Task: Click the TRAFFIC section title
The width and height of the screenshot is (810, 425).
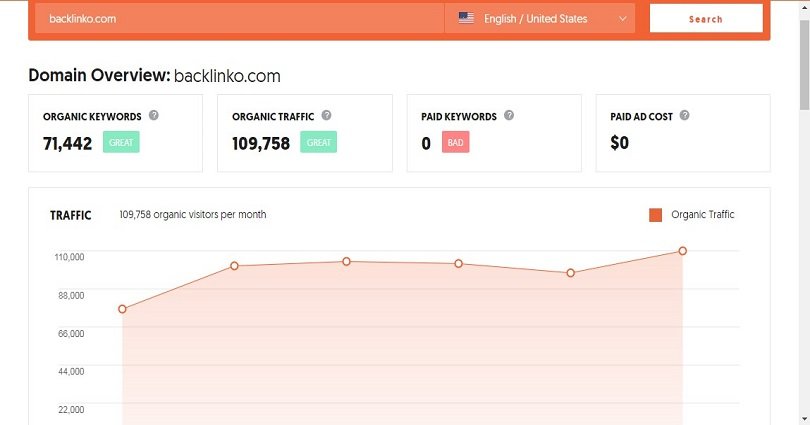Action: tap(71, 215)
